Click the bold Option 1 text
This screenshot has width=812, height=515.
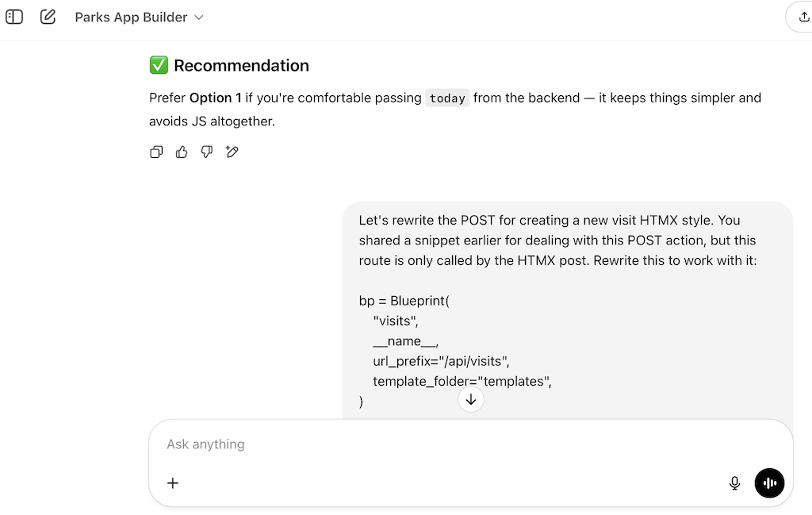click(216, 98)
